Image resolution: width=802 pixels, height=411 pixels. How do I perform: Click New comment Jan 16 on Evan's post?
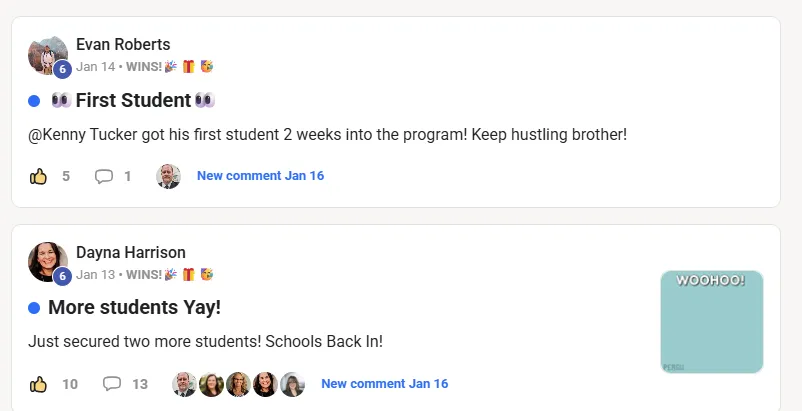point(260,176)
